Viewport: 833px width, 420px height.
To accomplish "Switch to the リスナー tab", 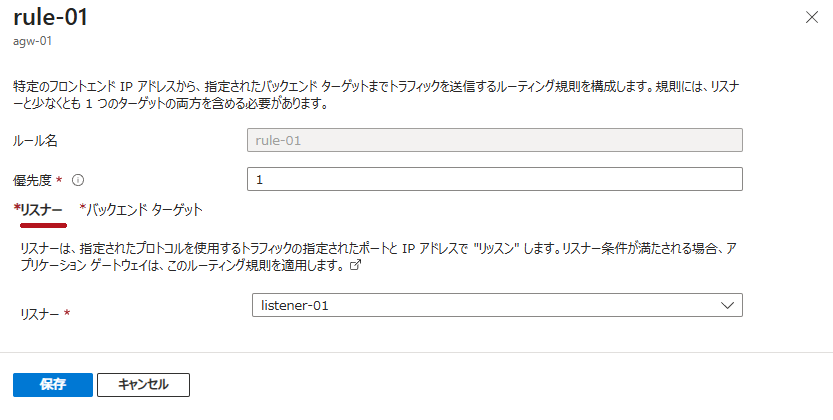I will [38, 209].
